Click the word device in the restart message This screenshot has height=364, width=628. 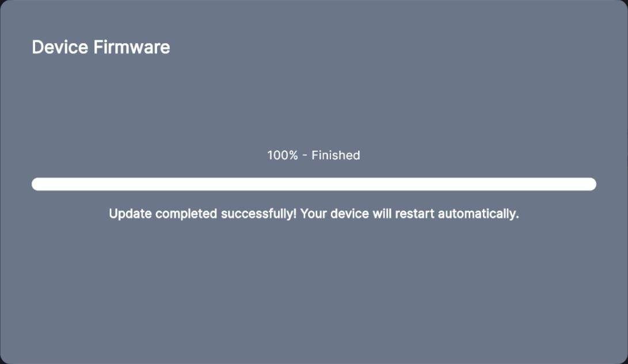tap(349, 213)
